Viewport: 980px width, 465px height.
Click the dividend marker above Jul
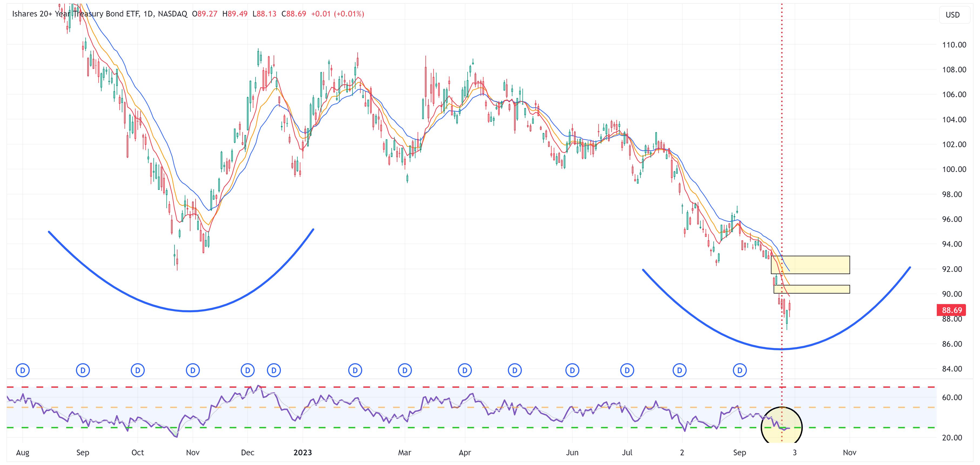pyautogui.click(x=627, y=370)
